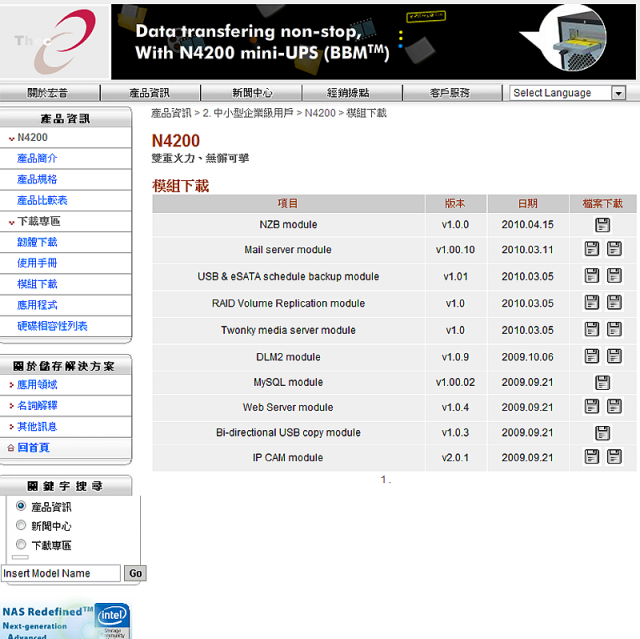Select the 新聞中心 search radio button
The height and width of the screenshot is (639, 640).
pyautogui.click(x=21, y=525)
